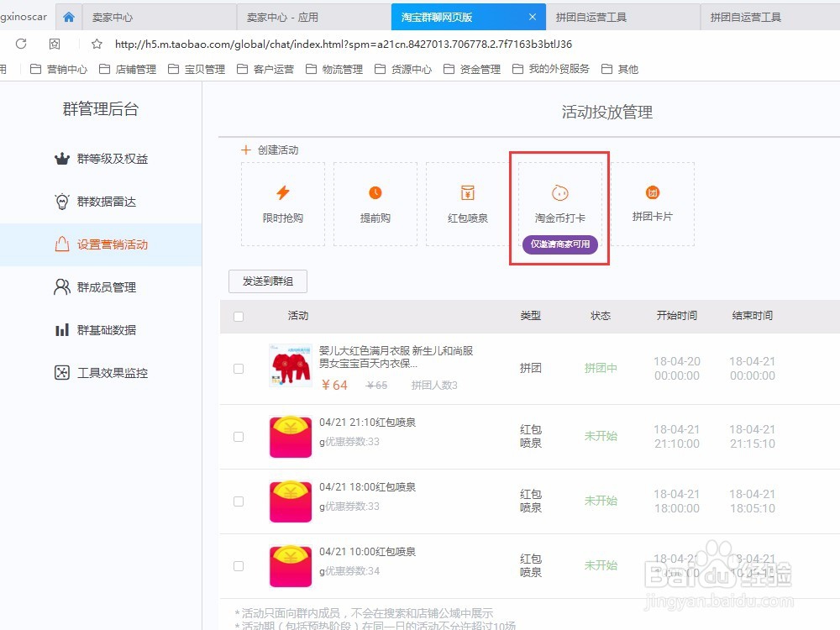Screen dimensions: 840x630
Task: Click the 结束时间 column header
Action: pos(752,316)
